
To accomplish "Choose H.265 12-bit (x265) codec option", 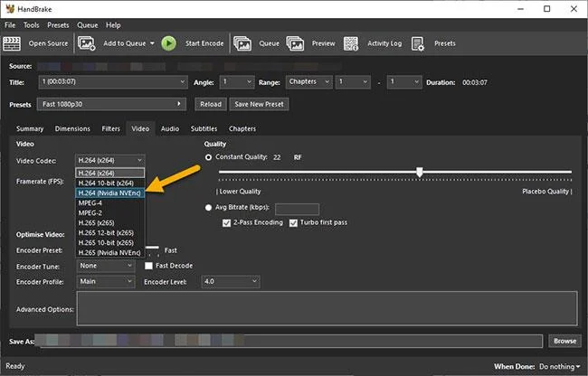I will [110, 232].
